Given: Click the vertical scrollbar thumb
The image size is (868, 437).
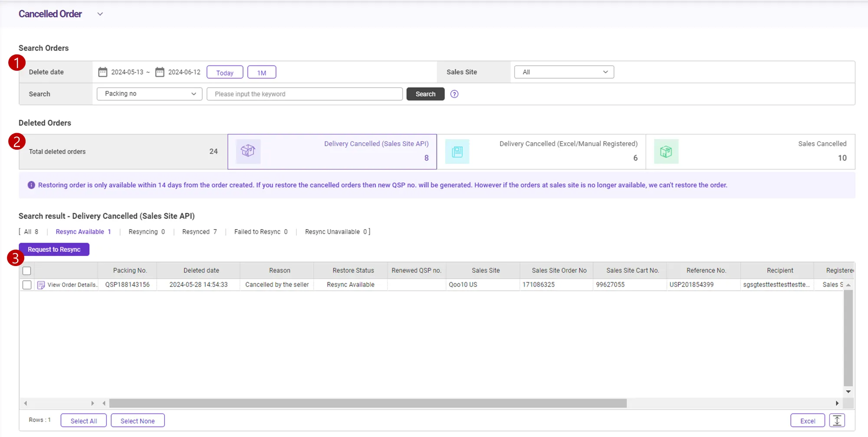Looking at the screenshot, I should click(848, 338).
